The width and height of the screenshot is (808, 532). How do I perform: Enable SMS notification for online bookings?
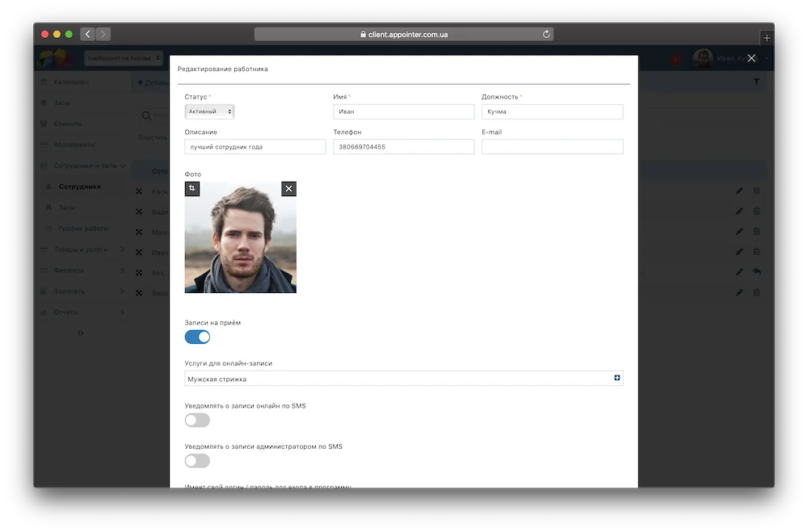(197, 421)
